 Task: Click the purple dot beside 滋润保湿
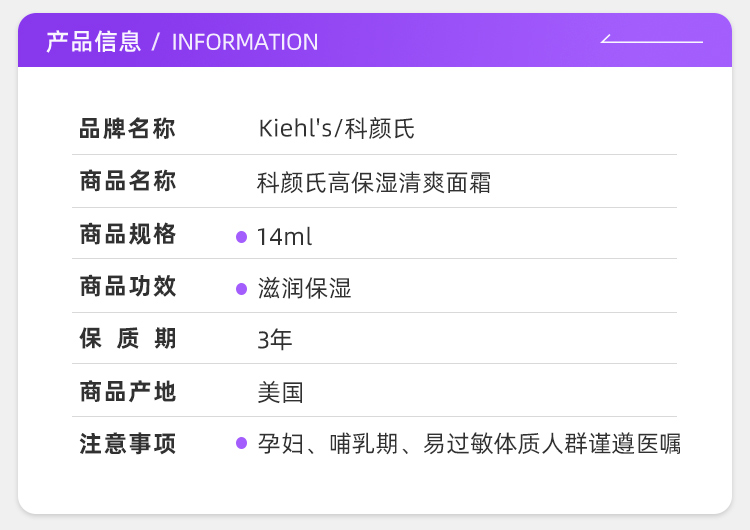[x=241, y=289]
